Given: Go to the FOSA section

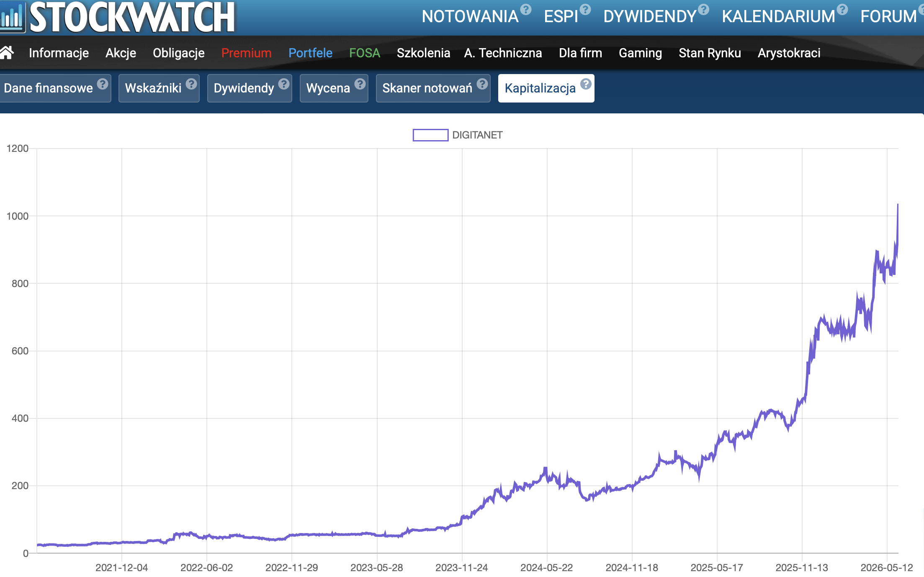Looking at the screenshot, I should tap(365, 53).
